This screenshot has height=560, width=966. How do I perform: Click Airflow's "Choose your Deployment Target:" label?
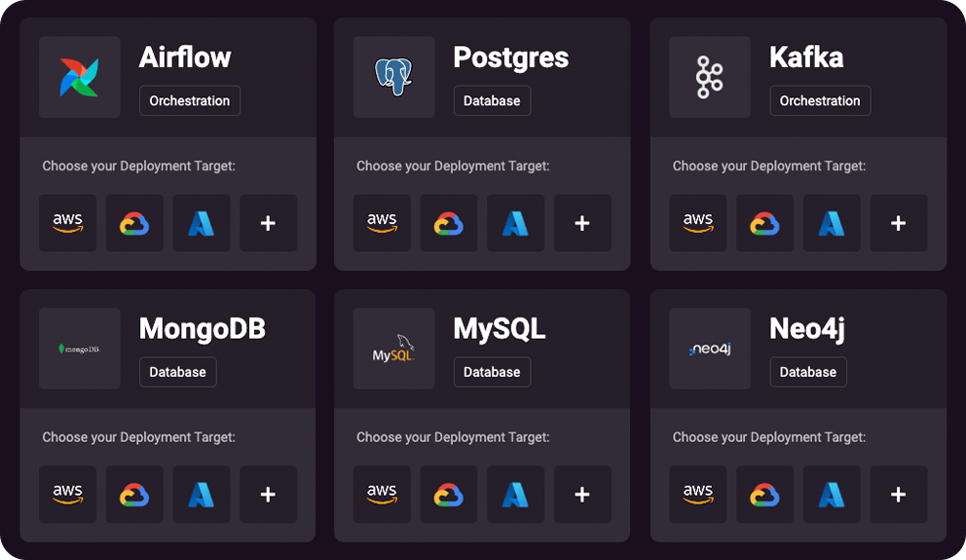point(138,167)
